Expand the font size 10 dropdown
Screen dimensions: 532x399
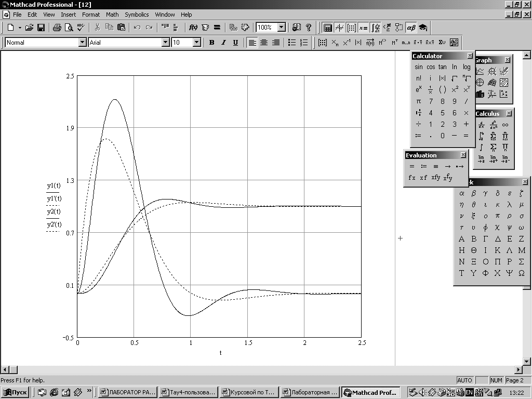pos(197,43)
